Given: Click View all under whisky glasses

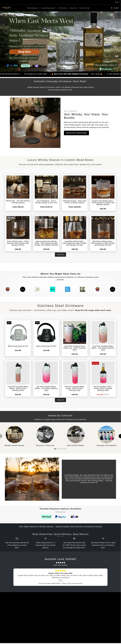Looking at the screenshot, I should tap(60, 254).
